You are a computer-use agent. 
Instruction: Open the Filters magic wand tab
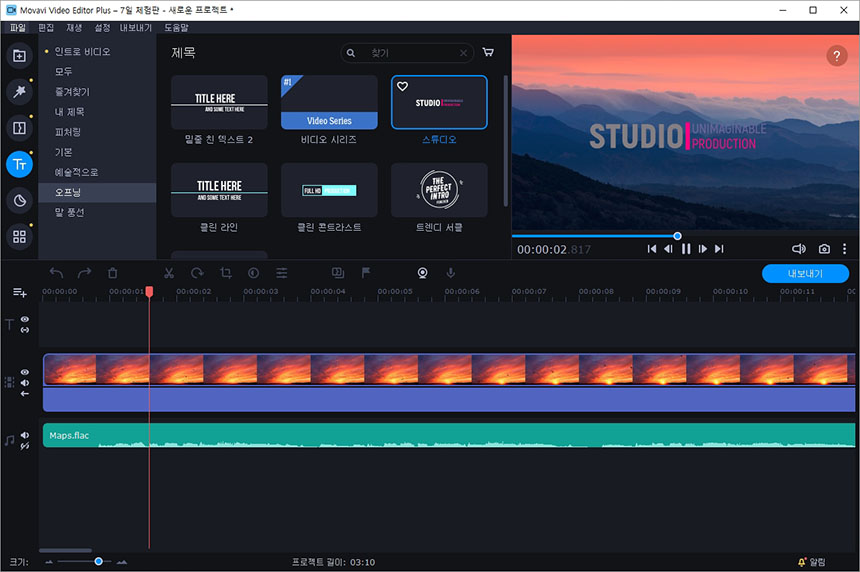pos(19,92)
